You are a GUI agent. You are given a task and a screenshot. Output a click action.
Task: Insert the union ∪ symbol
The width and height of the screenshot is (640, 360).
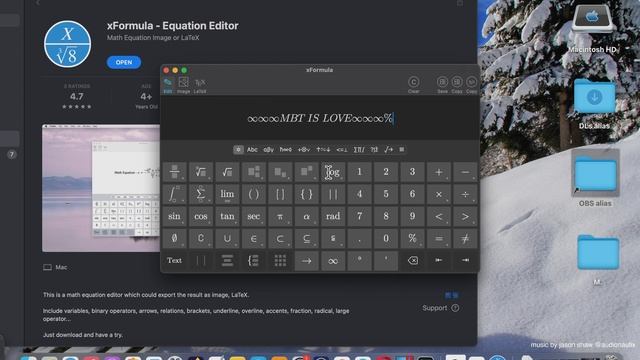tap(227, 238)
